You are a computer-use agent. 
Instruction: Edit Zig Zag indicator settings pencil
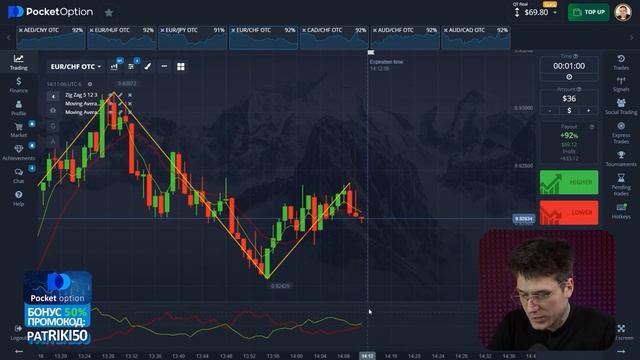(x=121, y=95)
